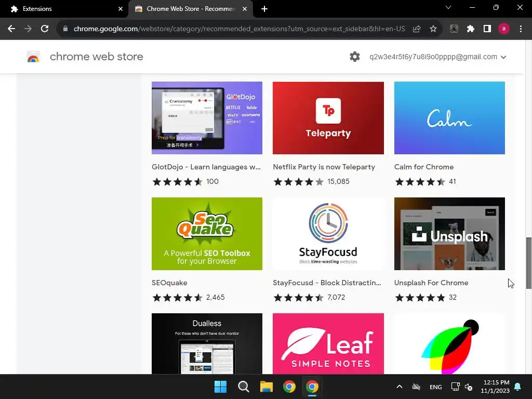The width and height of the screenshot is (532, 399).
Task: Go back to previous page
Action: [11, 29]
